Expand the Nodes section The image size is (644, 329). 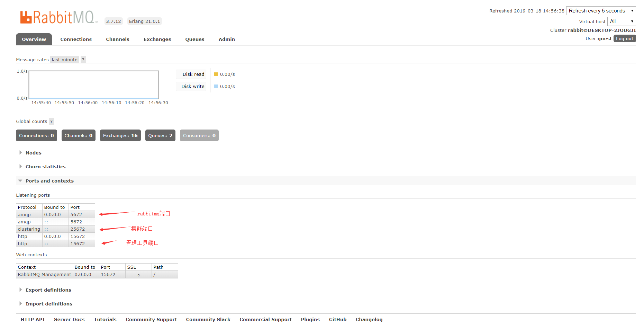coord(33,153)
